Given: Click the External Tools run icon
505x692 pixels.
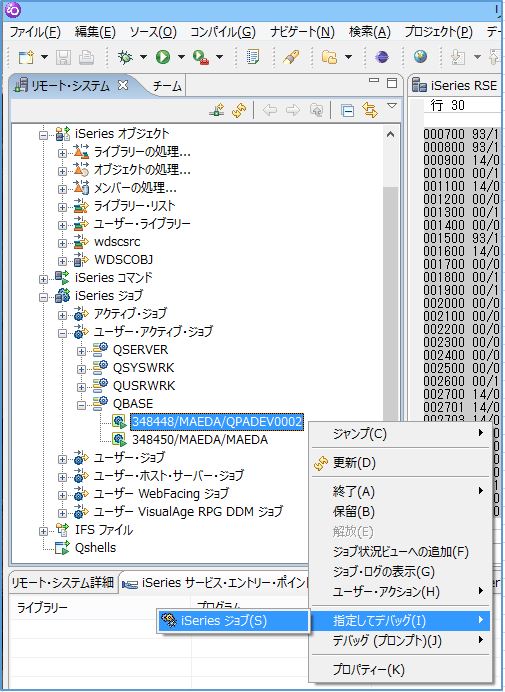Looking at the screenshot, I should 201,57.
